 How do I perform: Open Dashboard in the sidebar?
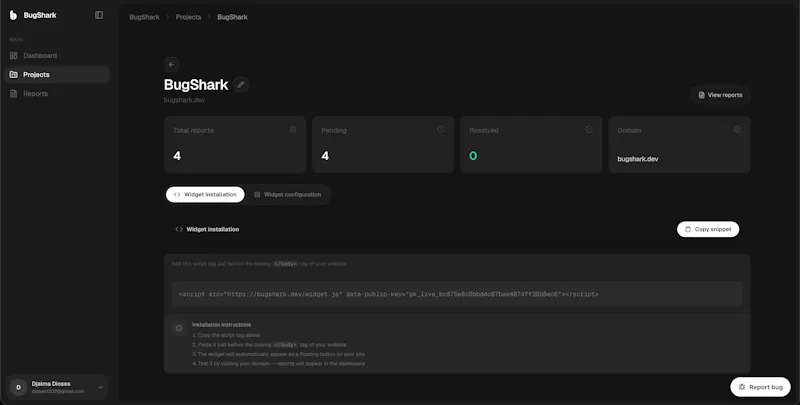tap(57, 56)
